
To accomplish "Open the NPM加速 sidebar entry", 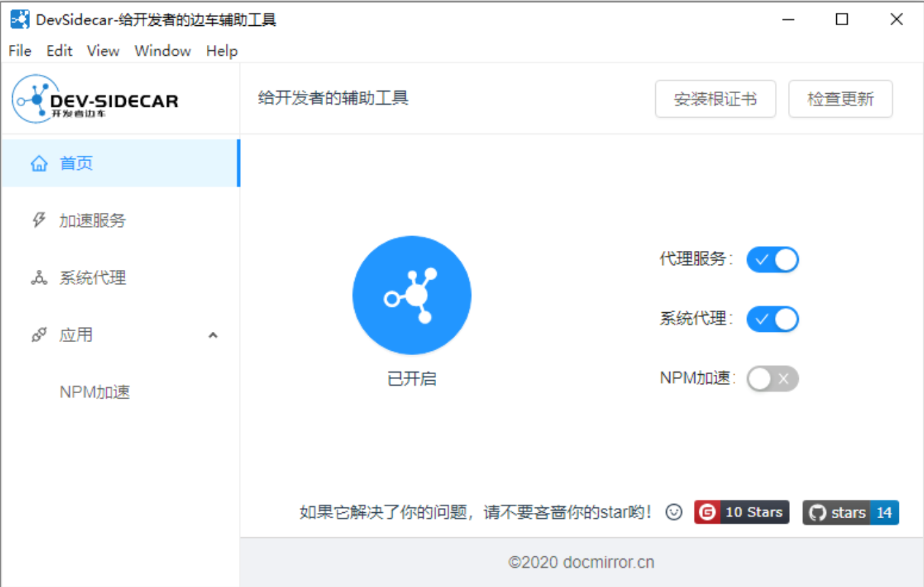I will [120, 392].
